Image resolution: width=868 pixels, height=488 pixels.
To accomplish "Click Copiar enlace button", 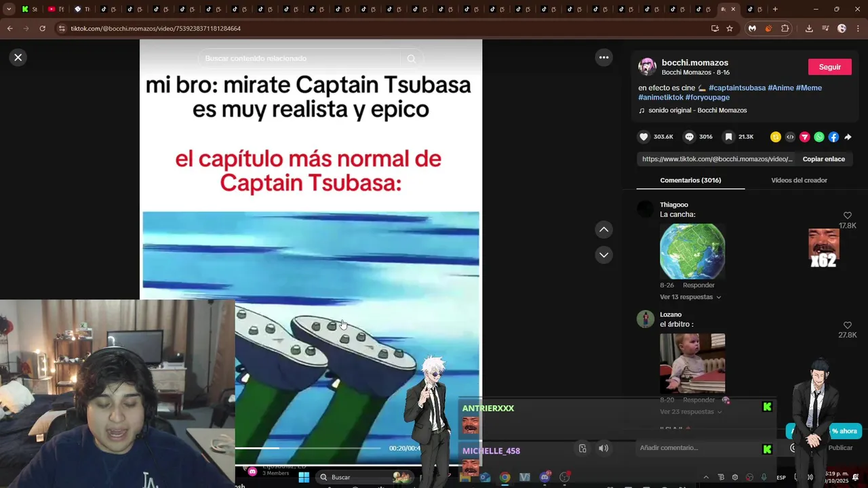I will click(823, 159).
